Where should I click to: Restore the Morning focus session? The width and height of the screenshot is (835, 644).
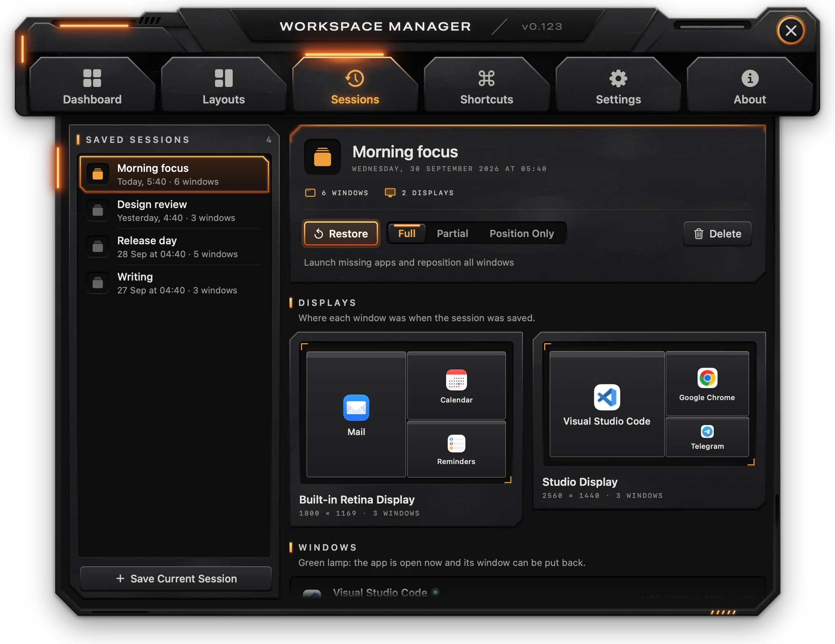click(341, 233)
